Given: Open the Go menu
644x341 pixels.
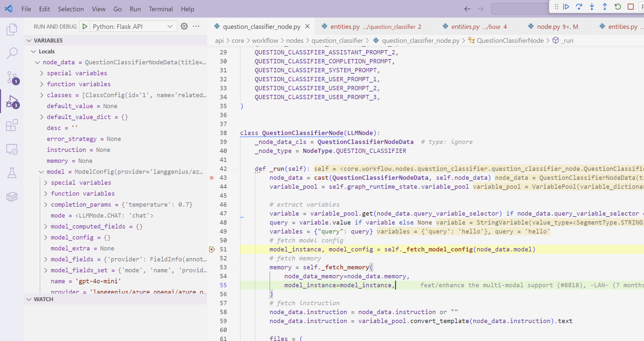Looking at the screenshot, I should pyautogui.click(x=118, y=9).
